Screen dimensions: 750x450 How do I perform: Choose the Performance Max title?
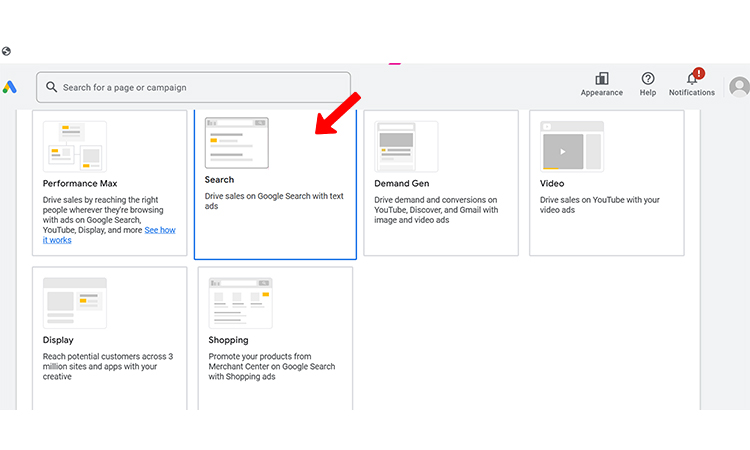(x=80, y=184)
